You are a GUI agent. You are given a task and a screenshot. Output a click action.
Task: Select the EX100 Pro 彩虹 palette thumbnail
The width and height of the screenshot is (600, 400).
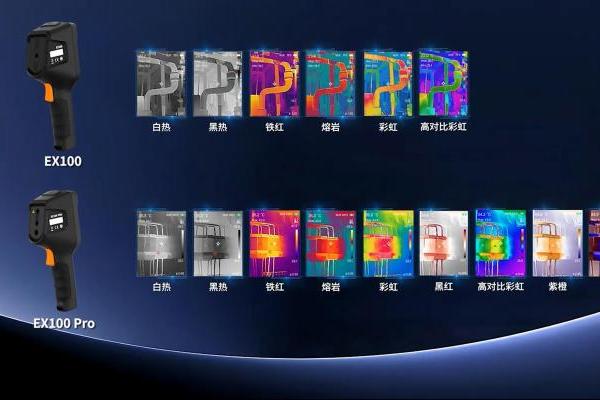tap(388, 243)
